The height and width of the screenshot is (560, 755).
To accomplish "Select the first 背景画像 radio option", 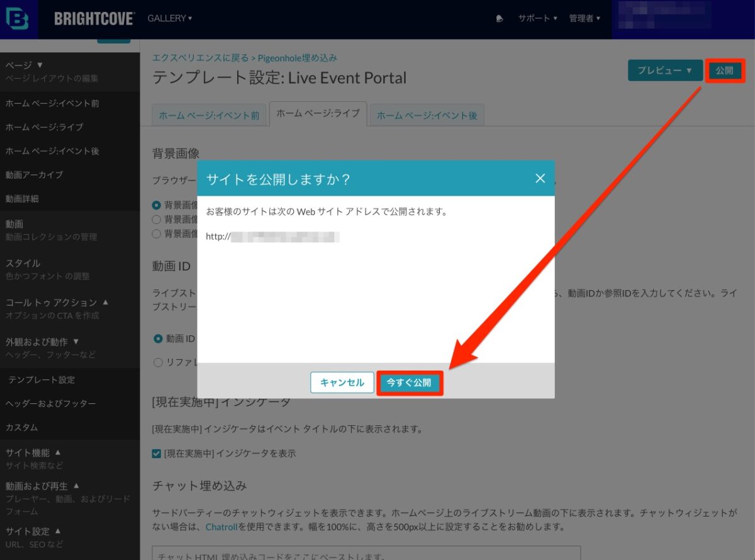I will [x=157, y=204].
